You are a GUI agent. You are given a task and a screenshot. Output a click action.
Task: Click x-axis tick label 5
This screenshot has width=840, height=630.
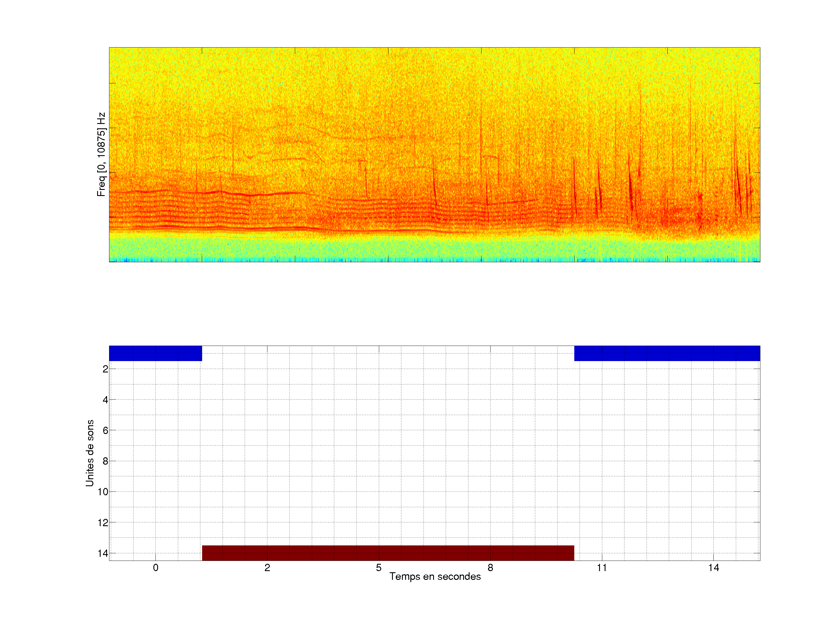pos(379,568)
